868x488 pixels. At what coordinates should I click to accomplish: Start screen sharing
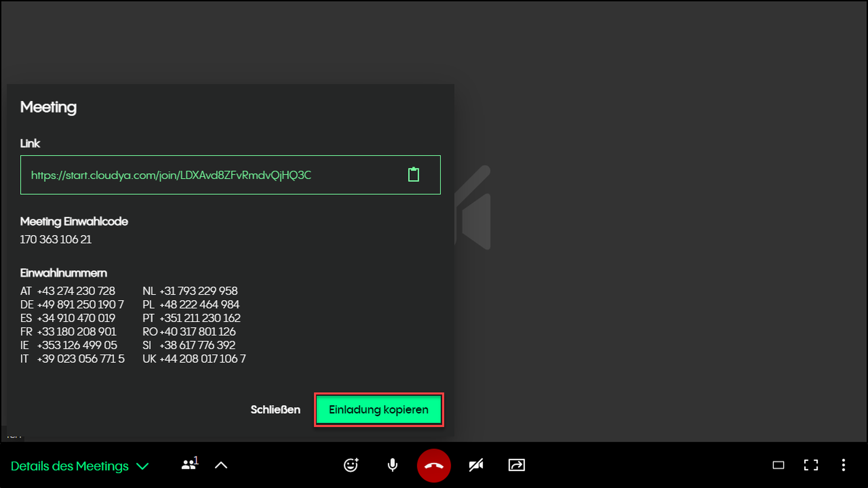pos(516,465)
